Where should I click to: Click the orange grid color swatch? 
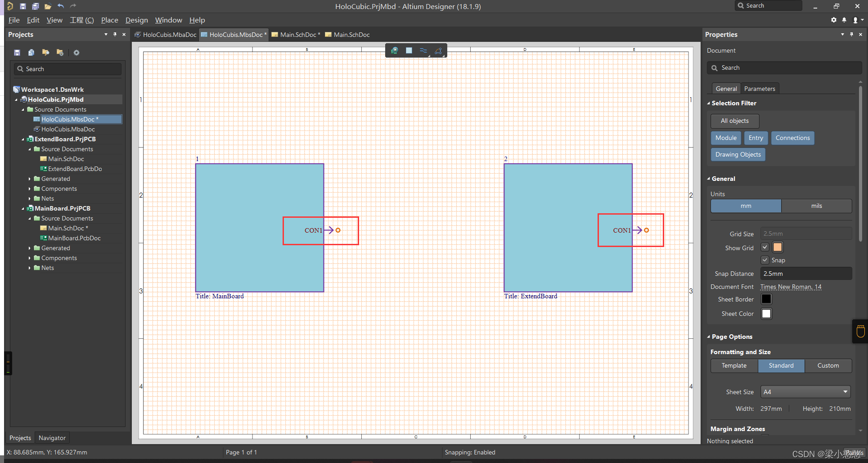[777, 247]
